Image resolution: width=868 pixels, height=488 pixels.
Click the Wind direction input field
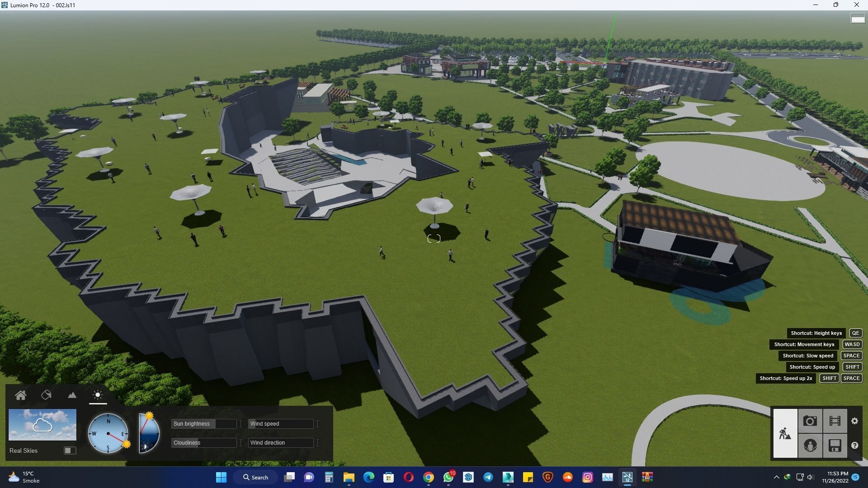281,443
